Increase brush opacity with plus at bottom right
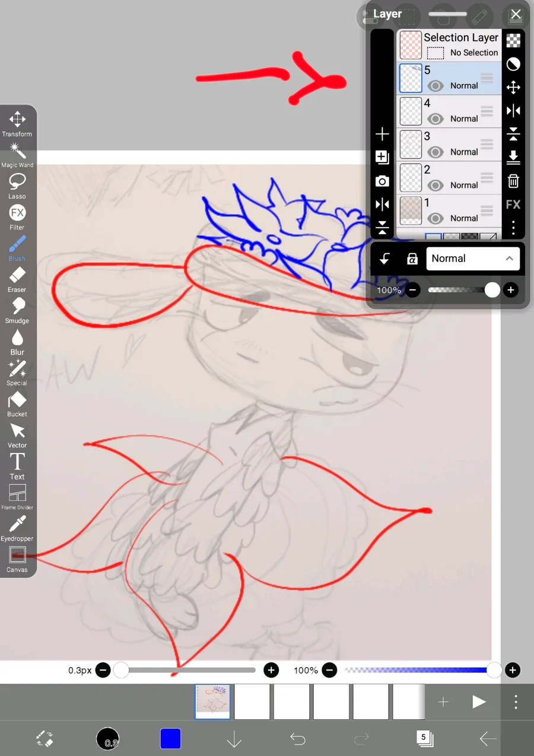534x756 pixels. pyautogui.click(x=512, y=670)
